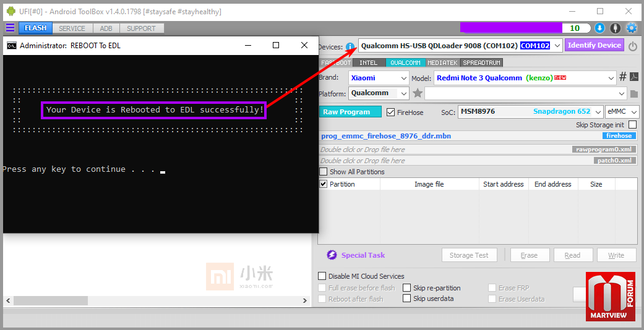This screenshot has height=330, width=644.
Task: Enable Skip Storage init checkbox
Action: [632, 124]
